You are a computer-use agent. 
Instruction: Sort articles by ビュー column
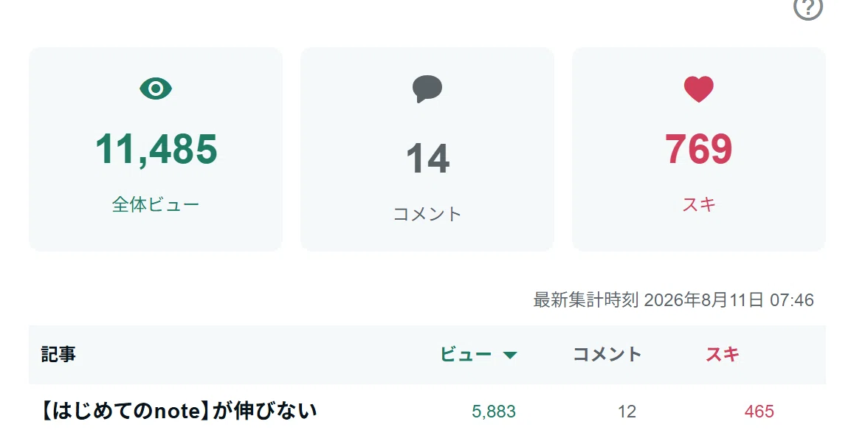click(466, 354)
